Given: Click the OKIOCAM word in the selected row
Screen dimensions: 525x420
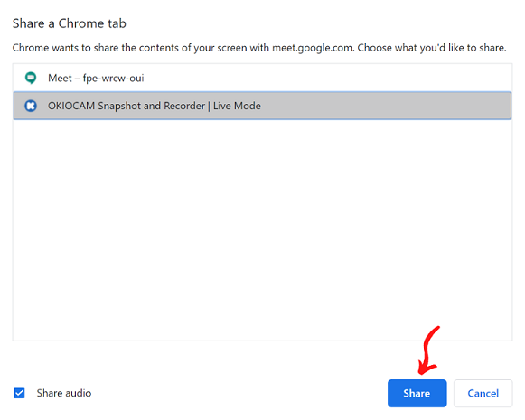Looking at the screenshot, I should pyautogui.click(x=71, y=106).
